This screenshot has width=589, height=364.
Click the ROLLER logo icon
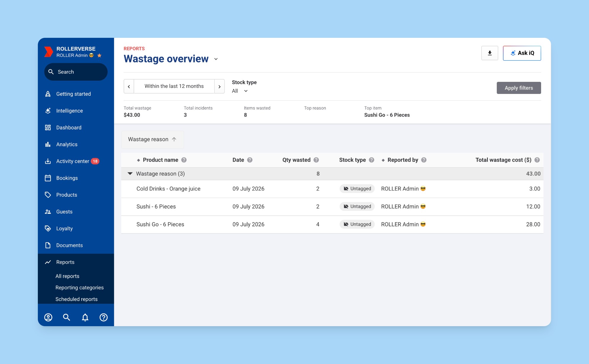point(48,52)
